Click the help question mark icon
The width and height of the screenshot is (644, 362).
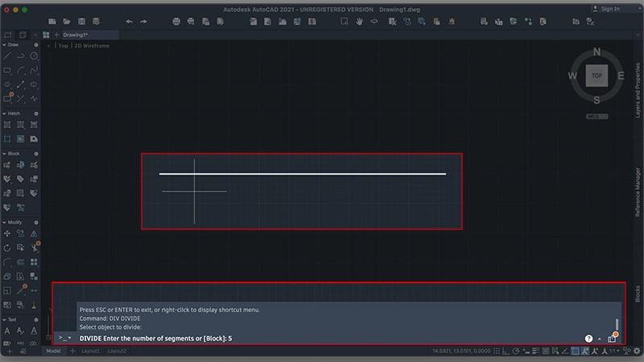coord(588,339)
